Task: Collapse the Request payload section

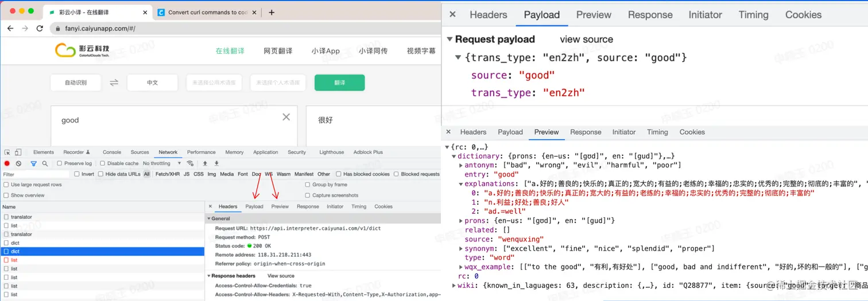Action: [x=449, y=39]
